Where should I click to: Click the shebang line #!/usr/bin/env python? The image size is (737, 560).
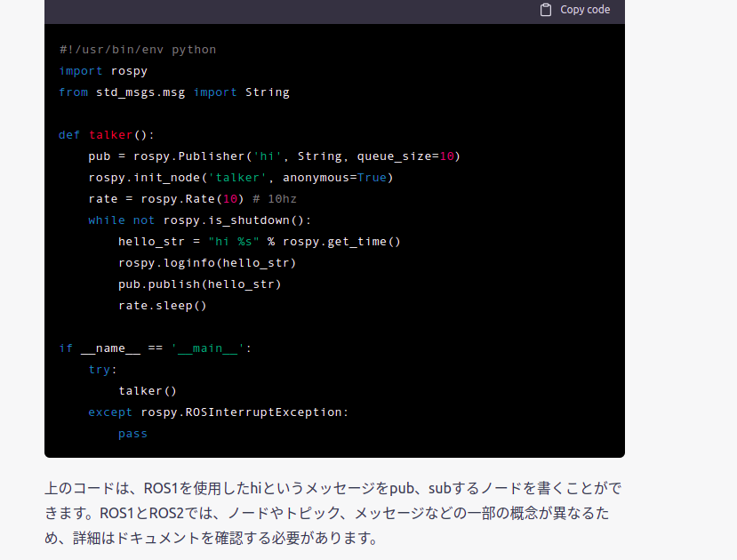coord(135,49)
